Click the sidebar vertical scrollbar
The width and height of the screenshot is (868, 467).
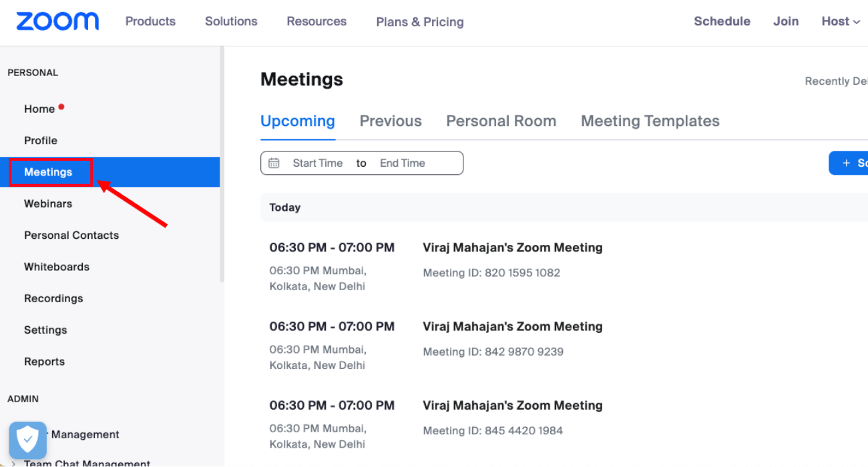[222, 163]
